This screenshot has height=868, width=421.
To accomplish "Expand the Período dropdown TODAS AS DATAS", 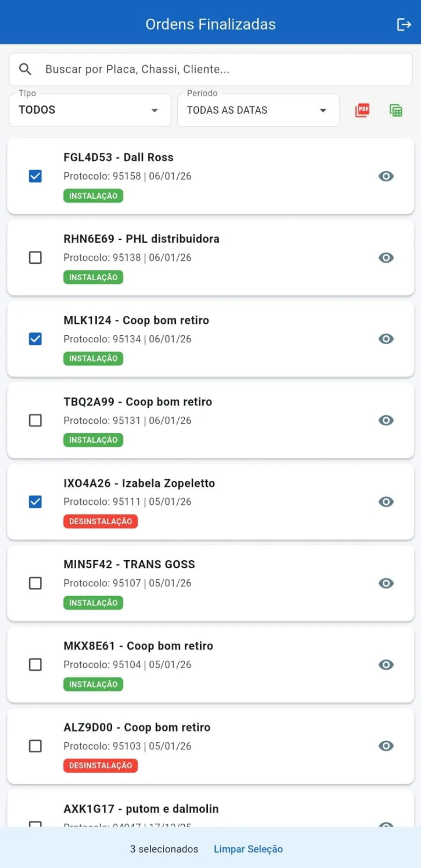I will (x=258, y=110).
